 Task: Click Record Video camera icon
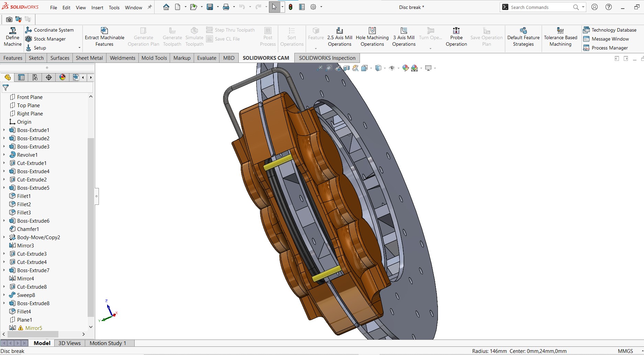[19, 20]
